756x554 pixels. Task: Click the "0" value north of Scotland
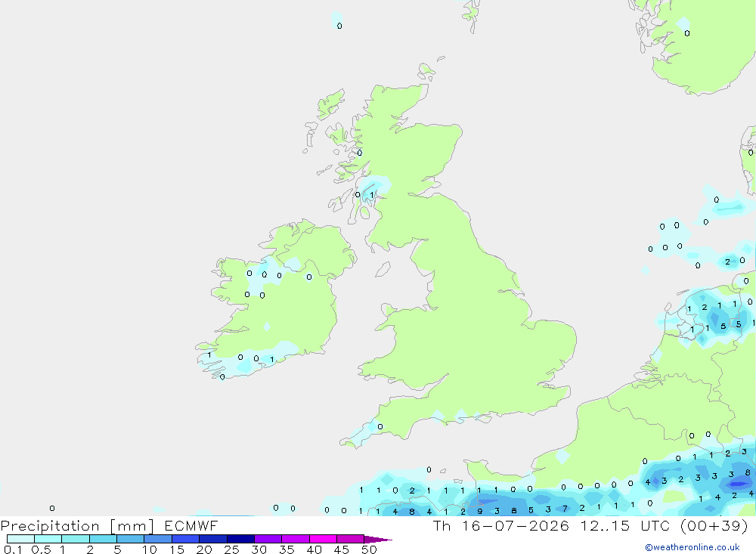click(x=339, y=26)
